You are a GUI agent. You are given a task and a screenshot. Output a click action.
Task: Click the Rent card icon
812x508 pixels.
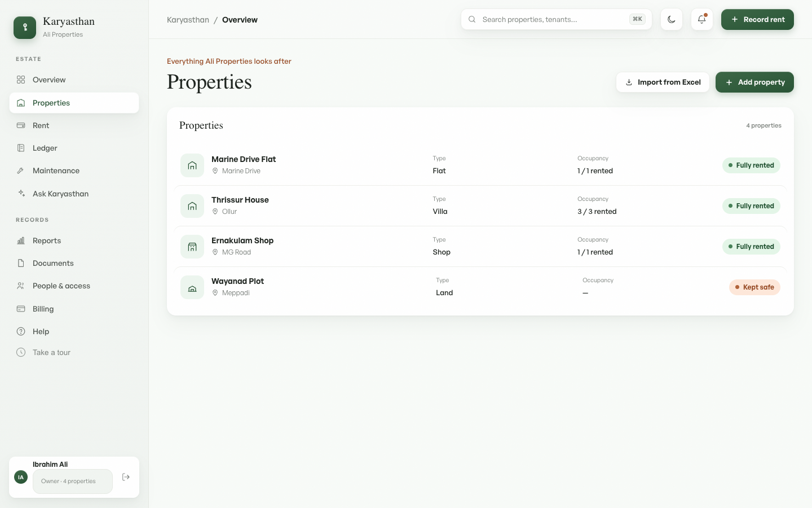21,125
